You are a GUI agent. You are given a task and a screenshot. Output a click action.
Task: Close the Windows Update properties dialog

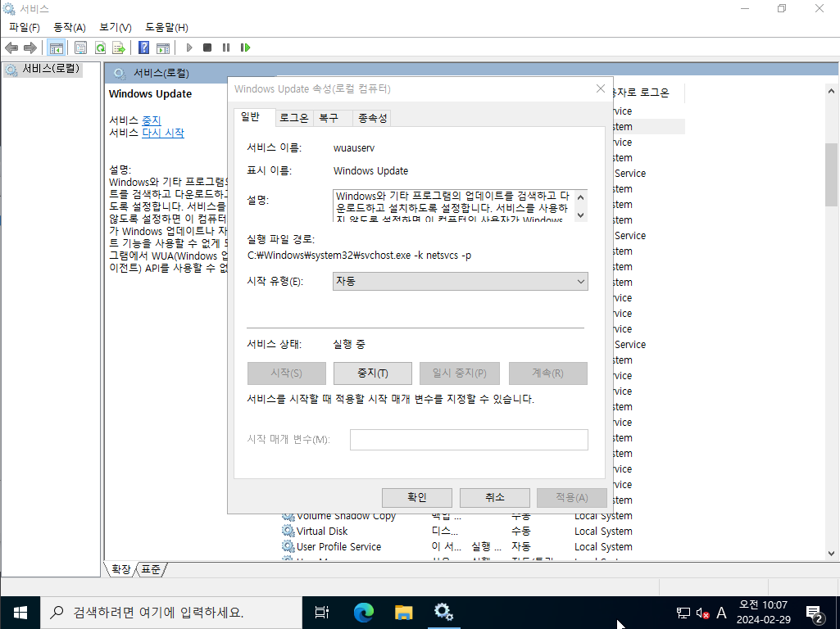[601, 89]
